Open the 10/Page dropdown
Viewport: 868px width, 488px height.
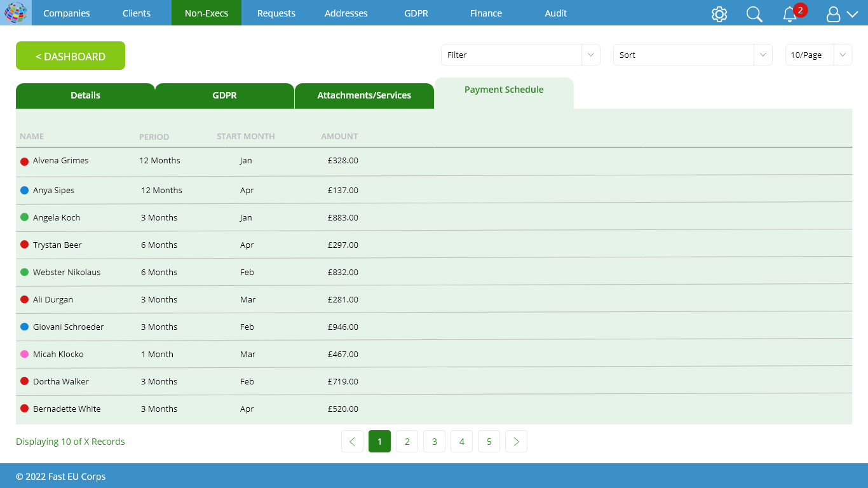(x=819, y=55)
